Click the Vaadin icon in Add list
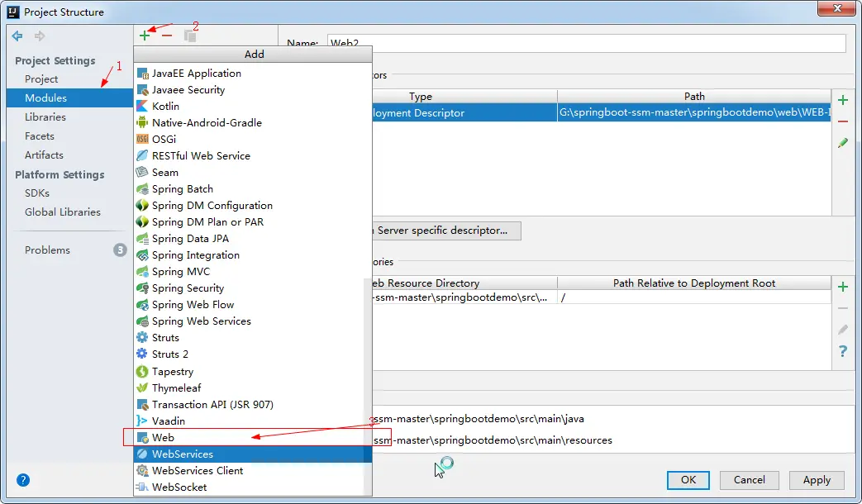Image resolution: width=862 pixels, height=504 pixels. click(x=142, y=421)
